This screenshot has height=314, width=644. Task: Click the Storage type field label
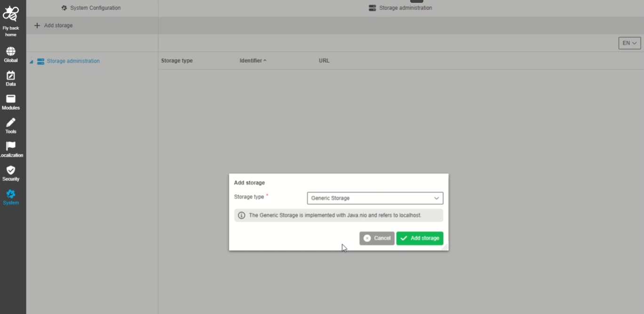pyautogui.click(x=249, y=197)
